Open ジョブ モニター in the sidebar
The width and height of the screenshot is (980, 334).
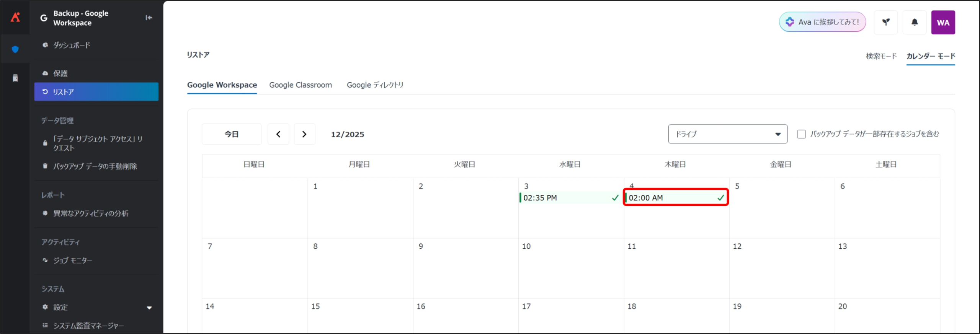click(x=72, y=261)
